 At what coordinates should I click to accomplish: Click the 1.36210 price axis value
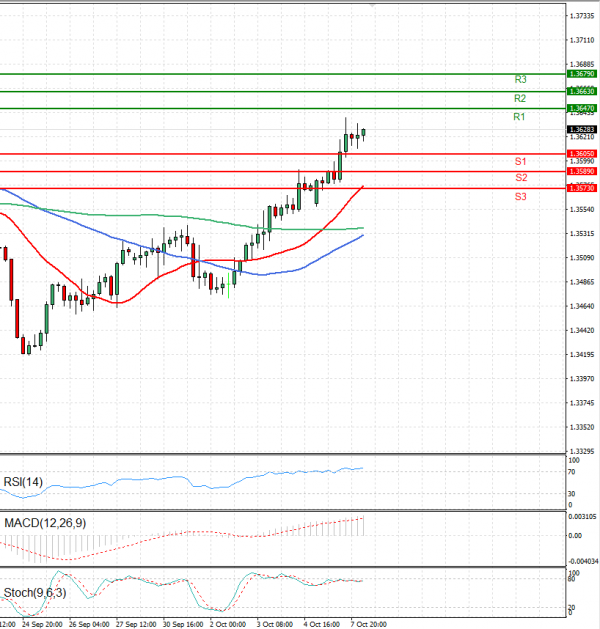[582, 137]
